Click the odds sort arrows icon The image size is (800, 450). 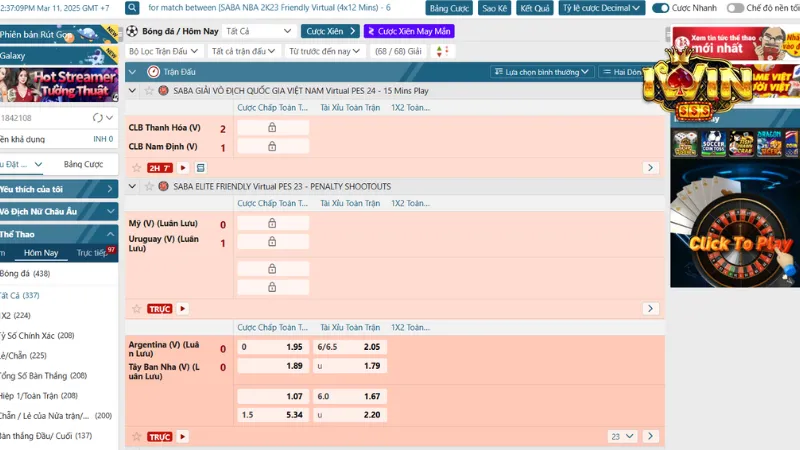pyautogui.click(x=442, y=51)
